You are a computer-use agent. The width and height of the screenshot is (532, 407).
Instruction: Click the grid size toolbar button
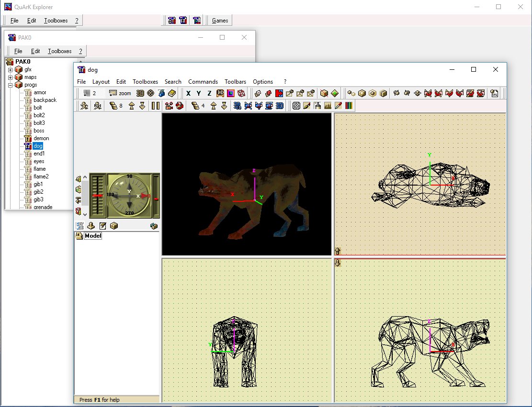tap(90, 93)
